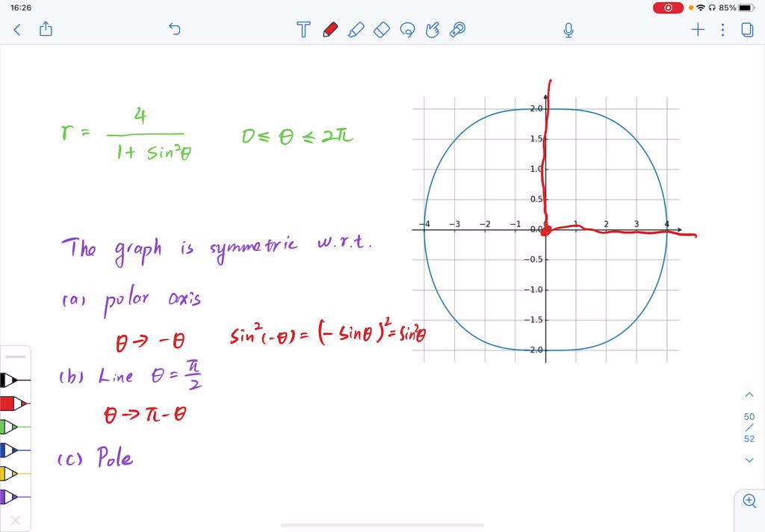Start an audio recording with the microphone
This screenshot has width=765, height=532.
568,30
